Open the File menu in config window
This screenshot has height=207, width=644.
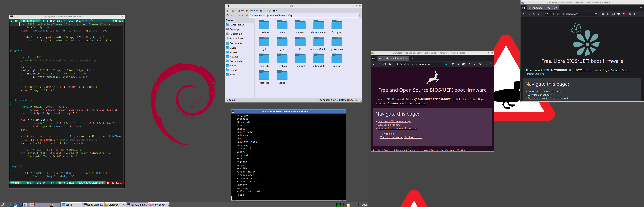click(228, 10)
